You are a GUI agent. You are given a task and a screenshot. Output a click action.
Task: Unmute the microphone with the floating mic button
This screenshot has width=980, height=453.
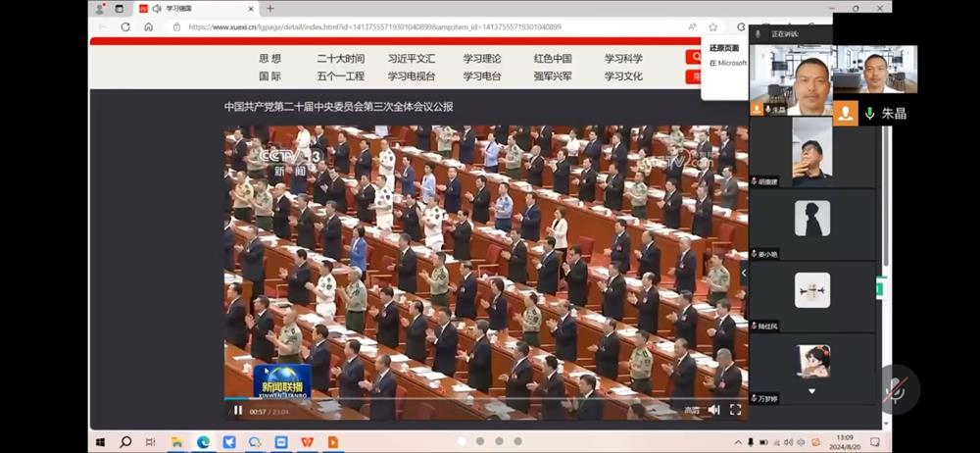click(x=896, y=389)
